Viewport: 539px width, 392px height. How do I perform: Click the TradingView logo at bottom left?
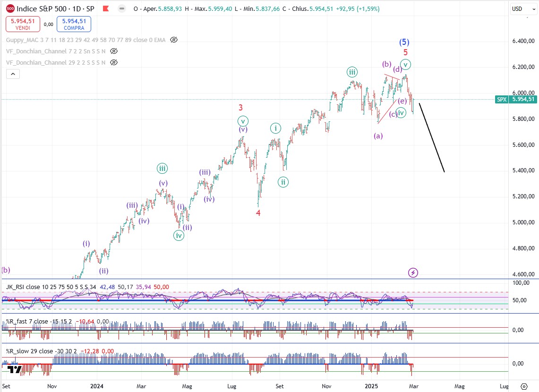click(15, 369)
